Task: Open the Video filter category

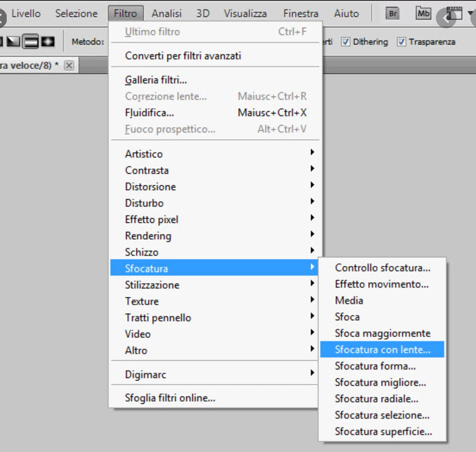Action: pos(214,334)
